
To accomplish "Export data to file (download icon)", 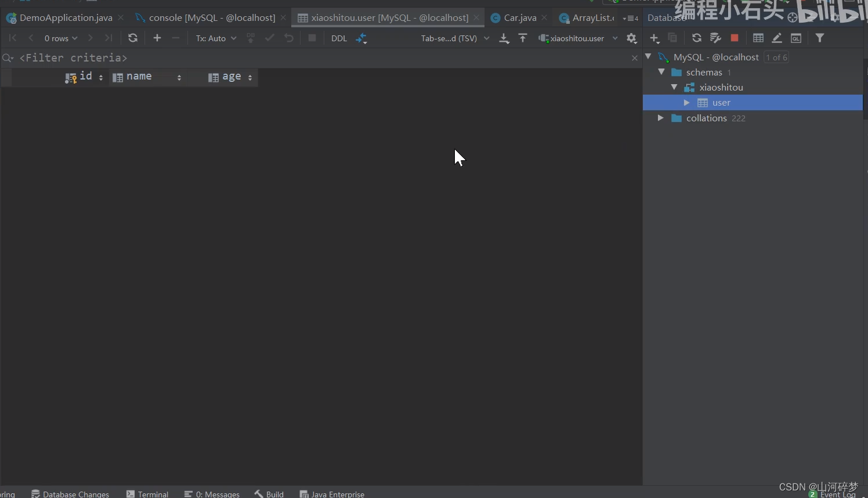I will (504, 38).
